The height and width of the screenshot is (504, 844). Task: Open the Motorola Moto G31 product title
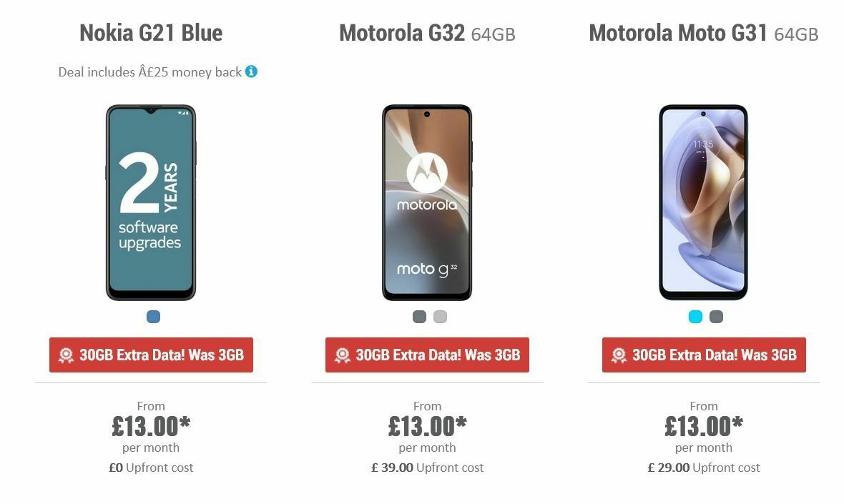pyautogui.click(x=704, y=33)
